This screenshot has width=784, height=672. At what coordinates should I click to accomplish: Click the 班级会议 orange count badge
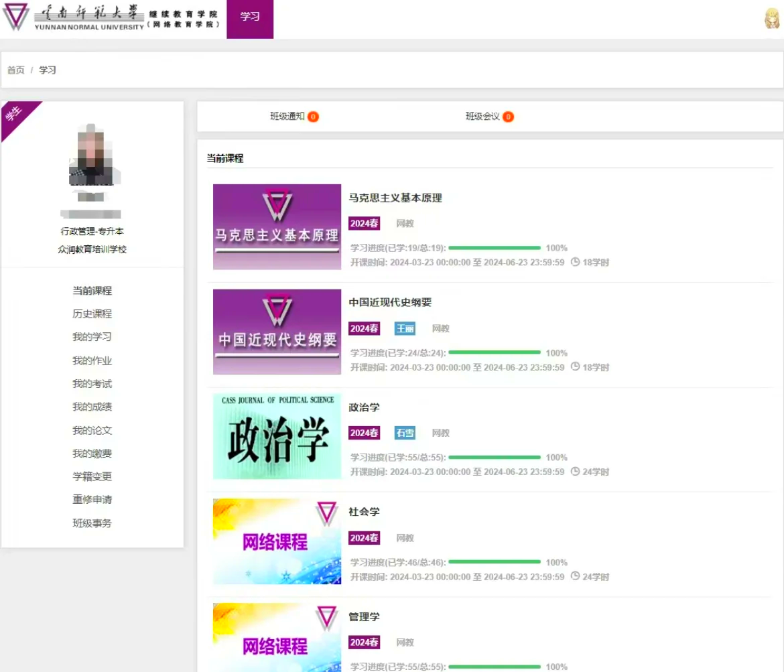click(508, 117)
